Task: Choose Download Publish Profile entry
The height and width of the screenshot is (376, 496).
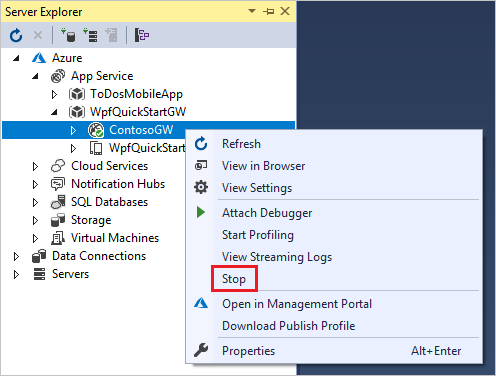Action: pyautogui.click(x=334, y=326)
